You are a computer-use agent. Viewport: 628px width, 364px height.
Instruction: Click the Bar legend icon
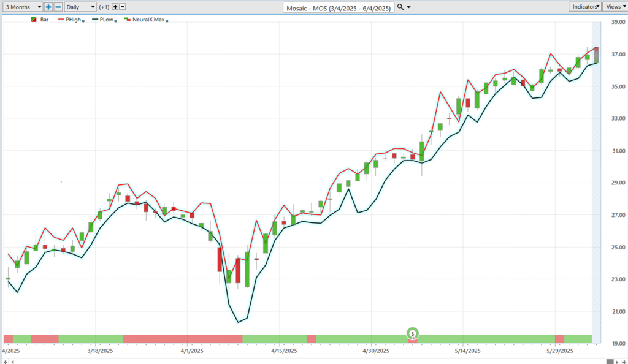click(x=34, y=20)
